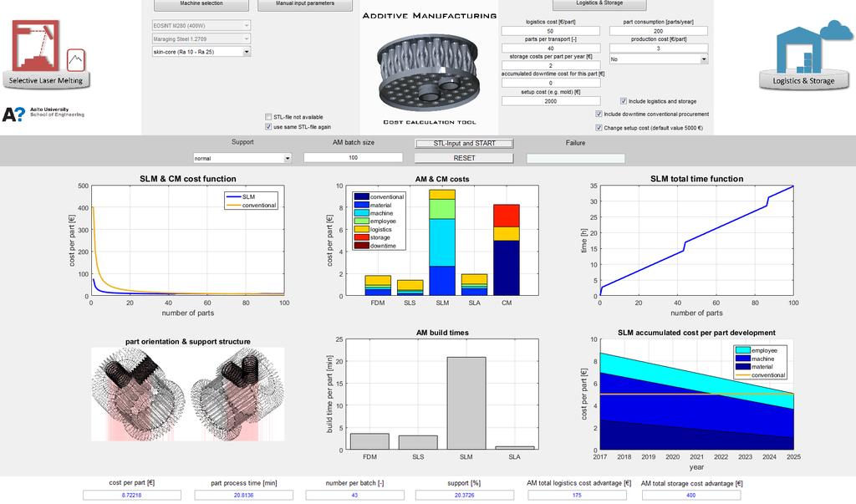Toggle Change setup cost checkbox

[x=599, y=128]
